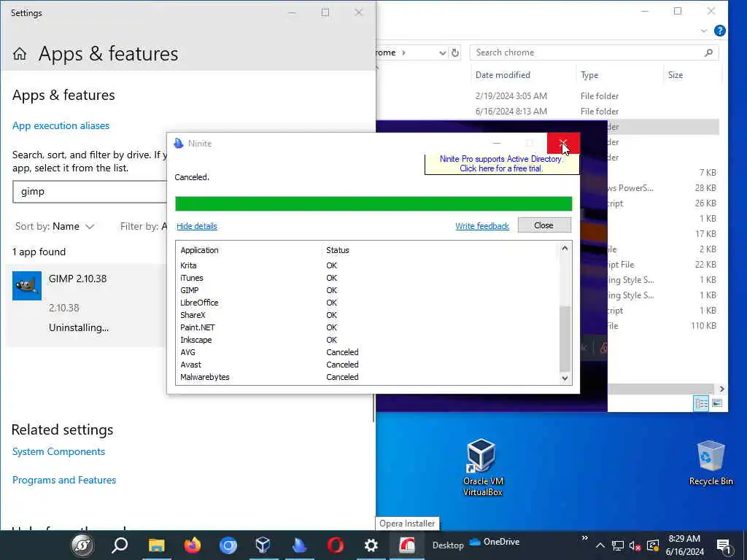Sort by Size column header in Explorer
Screen dimensions: 747x560
[x=676, y=75]
